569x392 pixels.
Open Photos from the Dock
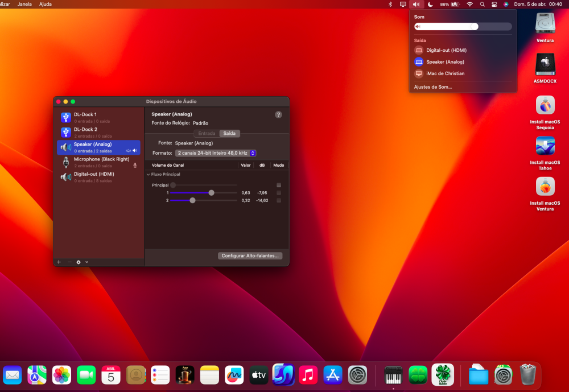61,375
